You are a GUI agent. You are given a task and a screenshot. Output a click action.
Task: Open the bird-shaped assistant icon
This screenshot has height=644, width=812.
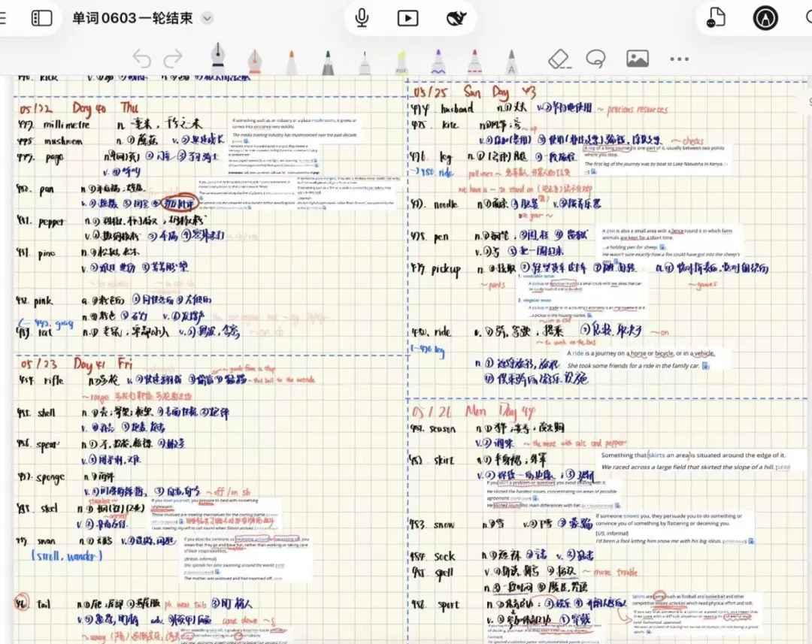coord(456,18)
